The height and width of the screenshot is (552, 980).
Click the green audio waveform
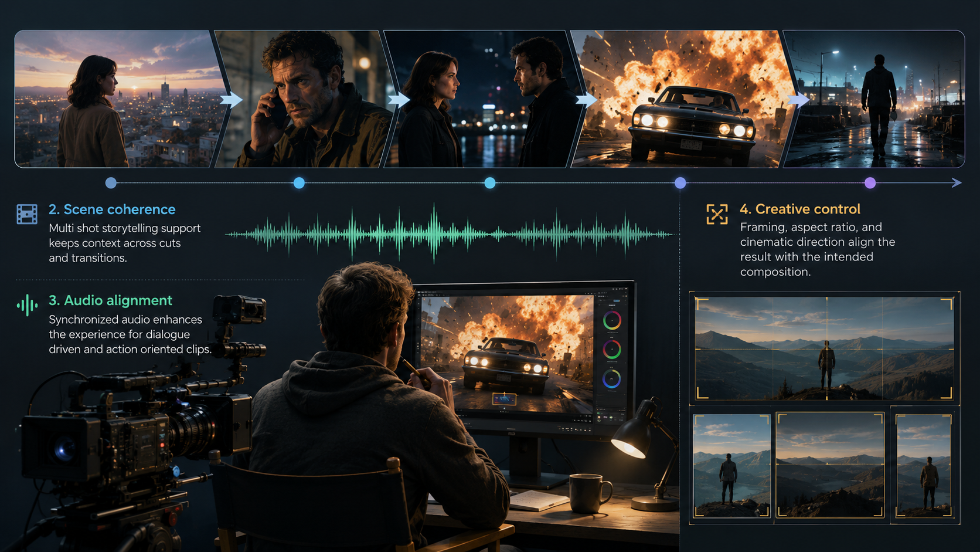[450, 234]
